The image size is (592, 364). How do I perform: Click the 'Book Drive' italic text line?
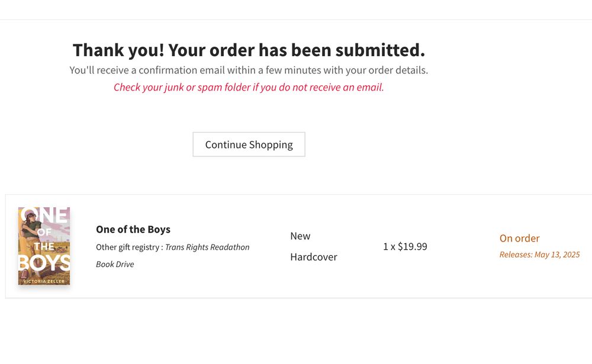(x=115, y=264)
